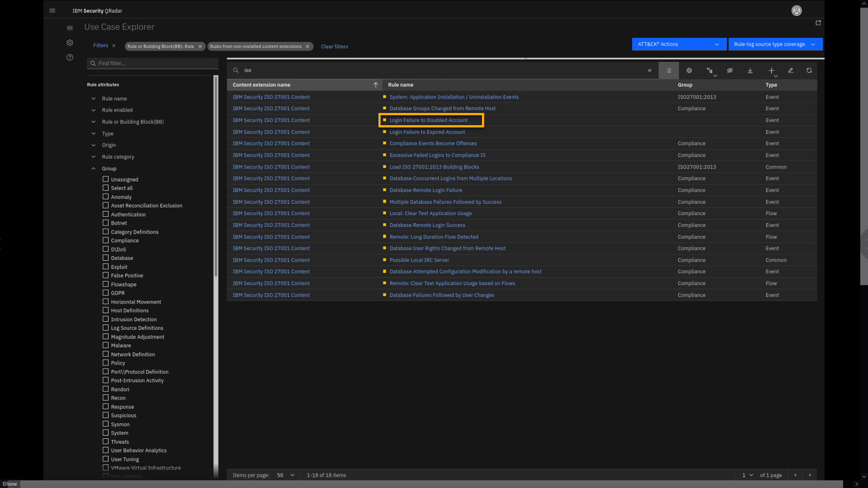Open the user profile avatar icon
Screen dimensions: 868x488
(x=797, y=10)
